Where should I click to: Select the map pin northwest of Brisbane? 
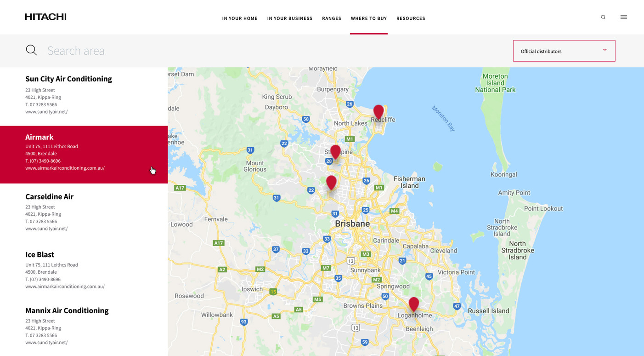pyautogui.click(x=331, y=183)
